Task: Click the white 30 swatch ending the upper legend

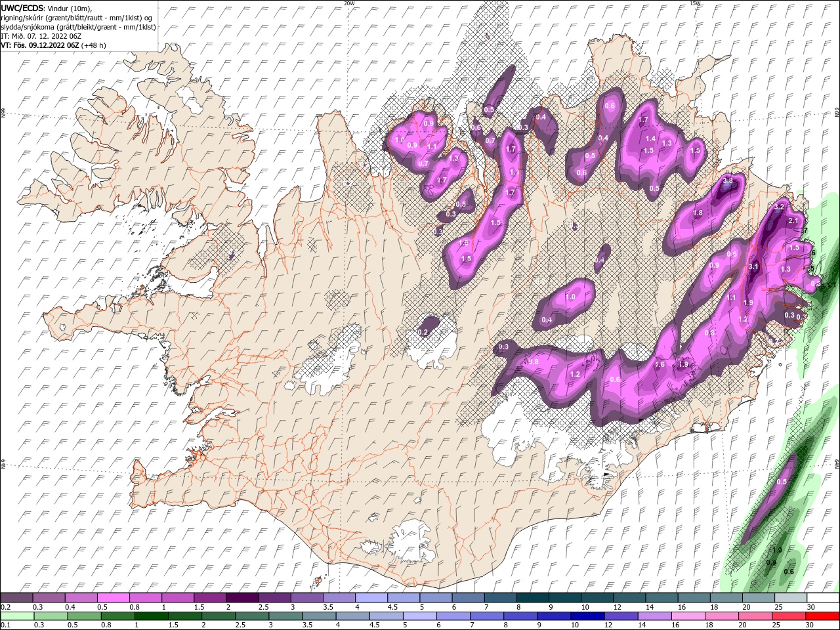Action: click(x=823, y=598)
